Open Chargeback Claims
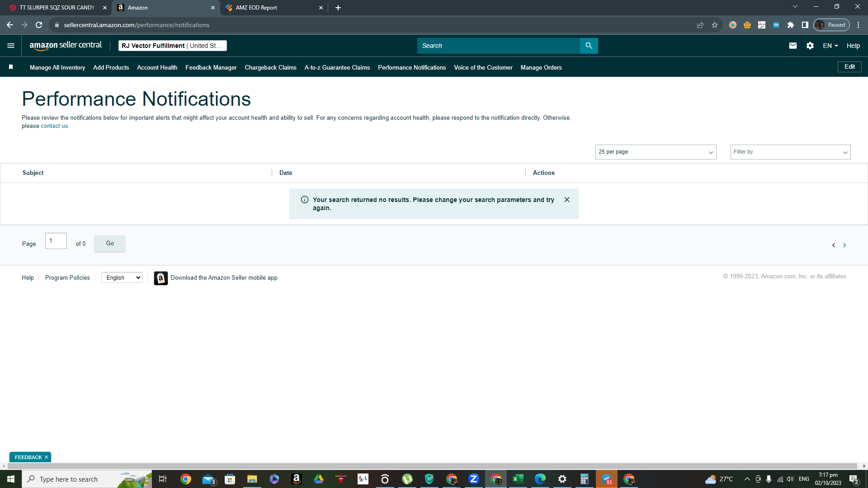868x488 pixels. pos(271,67)
